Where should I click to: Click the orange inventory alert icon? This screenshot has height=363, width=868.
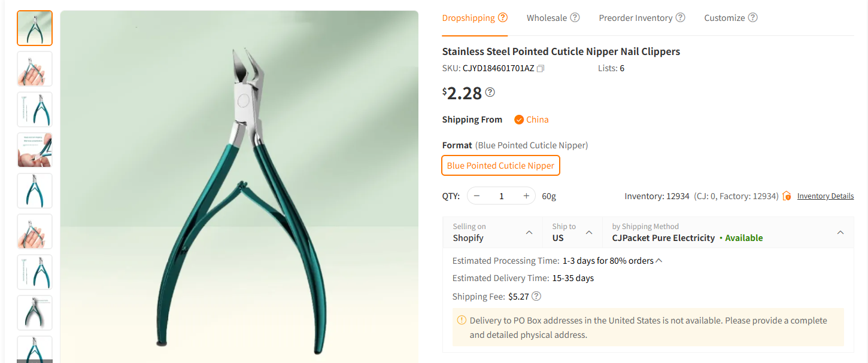click(786, 196)
